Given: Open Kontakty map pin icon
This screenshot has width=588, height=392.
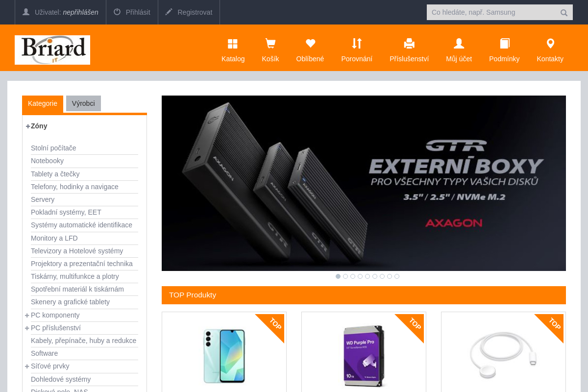Looking at the screenshot, I should pyautogui.click(x=550, y=44).
